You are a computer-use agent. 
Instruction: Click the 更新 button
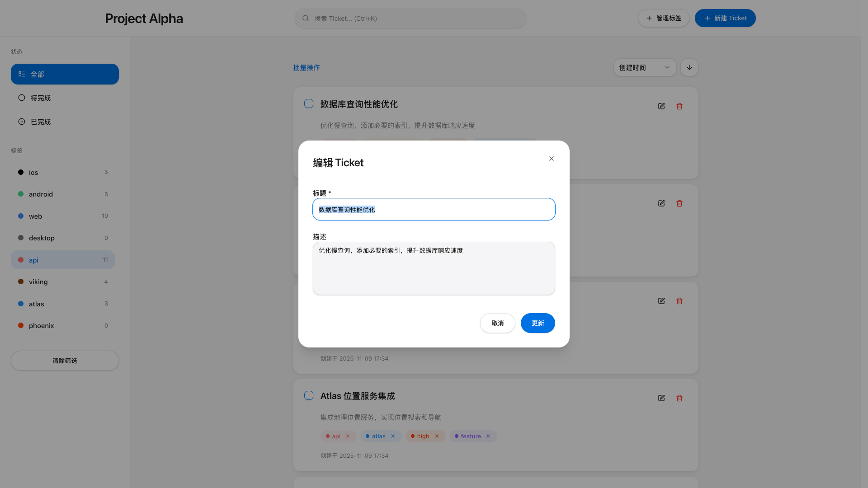[538, 323]
